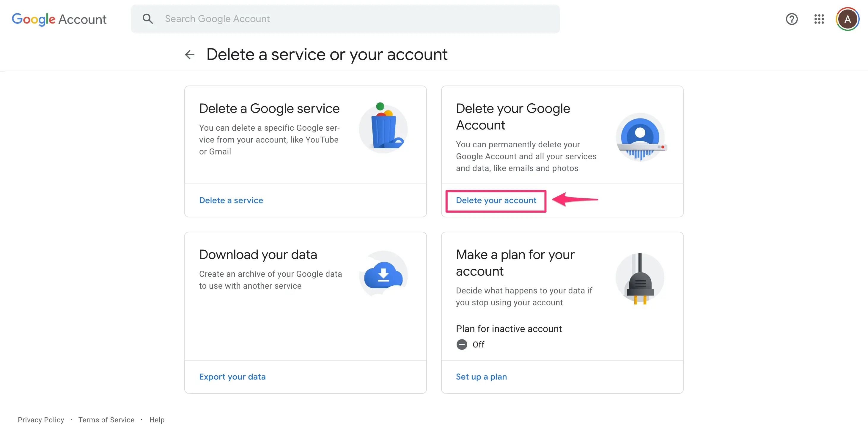Click the trash bin illustration
This screenshot has width=868, height=433.
(x=383, y=128)
